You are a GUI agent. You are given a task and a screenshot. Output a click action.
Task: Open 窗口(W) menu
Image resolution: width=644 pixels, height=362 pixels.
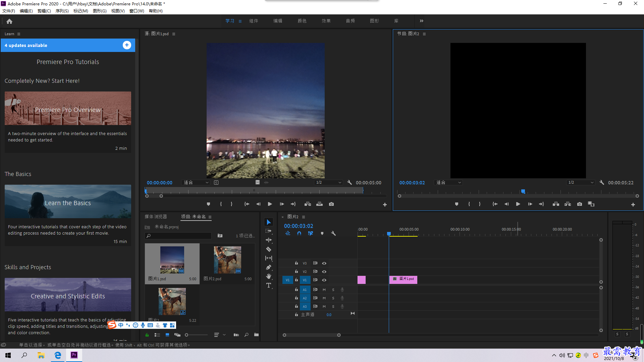click(137, 11)
